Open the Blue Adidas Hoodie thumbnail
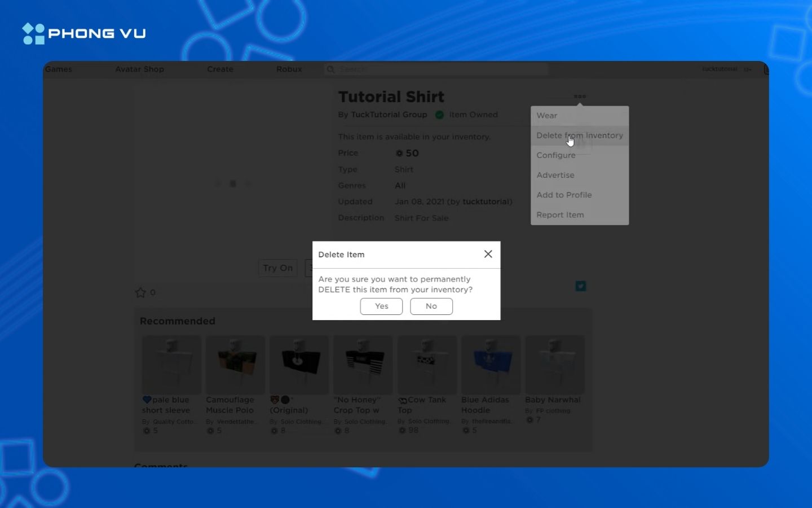Image resolution: width=812 pixels, height=508 pixels. click(x=491, y=365)
